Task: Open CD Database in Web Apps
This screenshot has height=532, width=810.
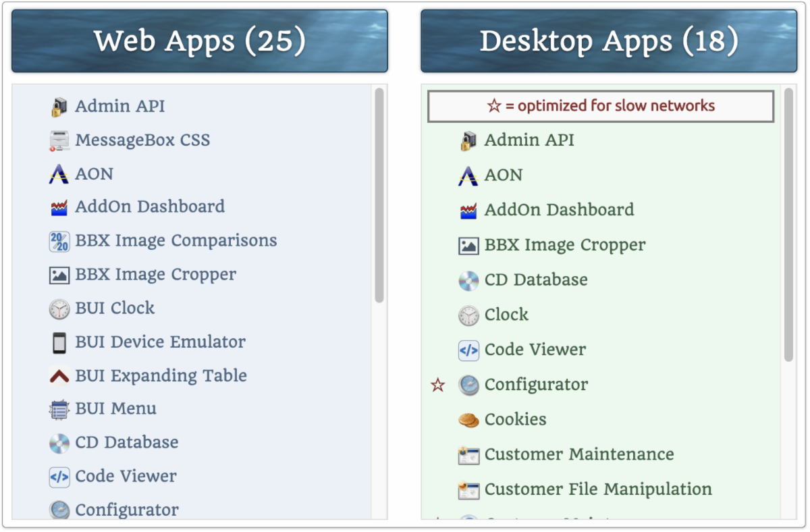Action: 127,443
